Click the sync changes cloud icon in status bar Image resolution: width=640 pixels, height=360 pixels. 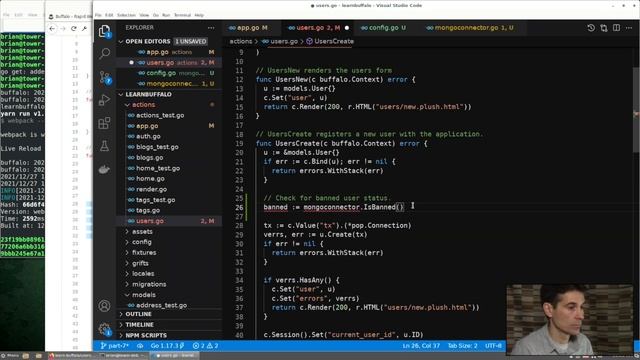[x=140, y=346]
